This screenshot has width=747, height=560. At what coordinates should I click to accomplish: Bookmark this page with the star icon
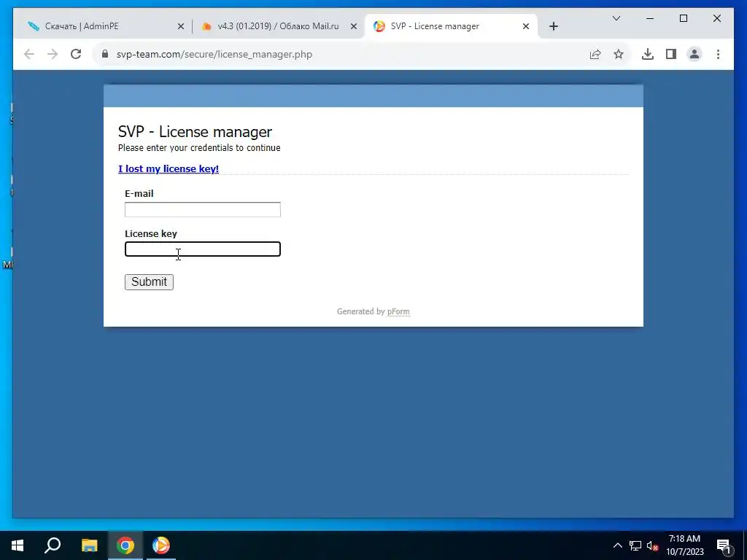point(619,54)
